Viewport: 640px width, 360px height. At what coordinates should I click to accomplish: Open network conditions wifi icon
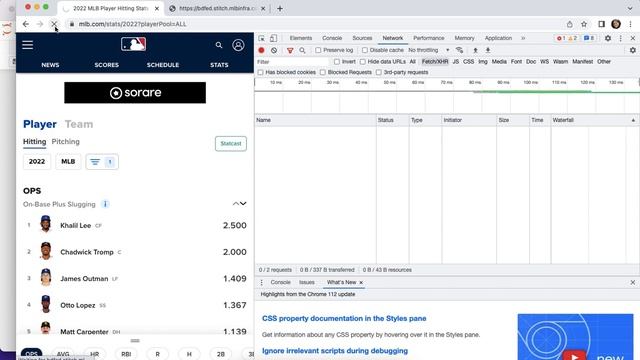[x=460, y=50]
